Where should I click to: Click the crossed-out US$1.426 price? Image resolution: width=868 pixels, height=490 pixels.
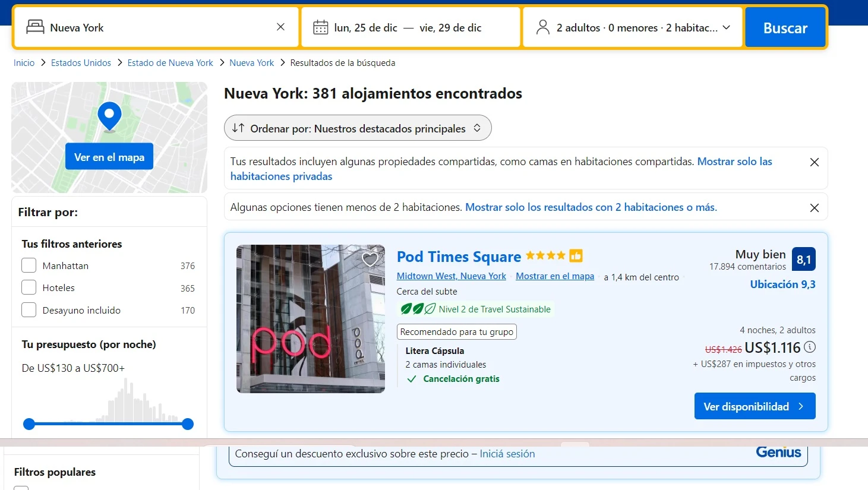pyautogui.click(x=723, y=350)
